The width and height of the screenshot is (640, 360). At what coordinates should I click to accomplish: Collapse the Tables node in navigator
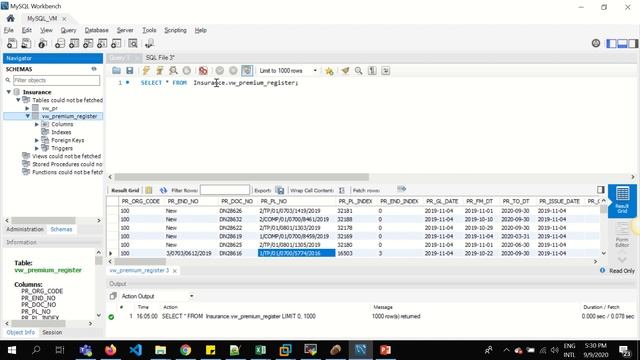[18, 100]
